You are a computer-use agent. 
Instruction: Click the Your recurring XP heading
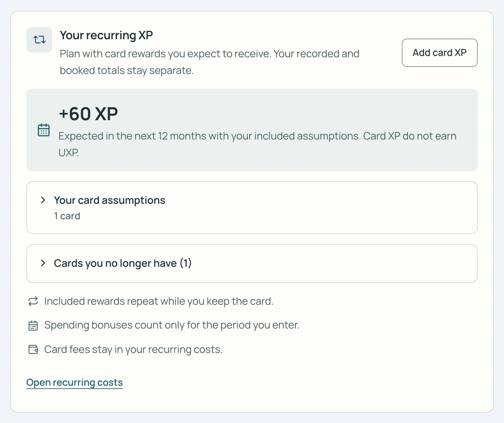[x=106, y=35]
